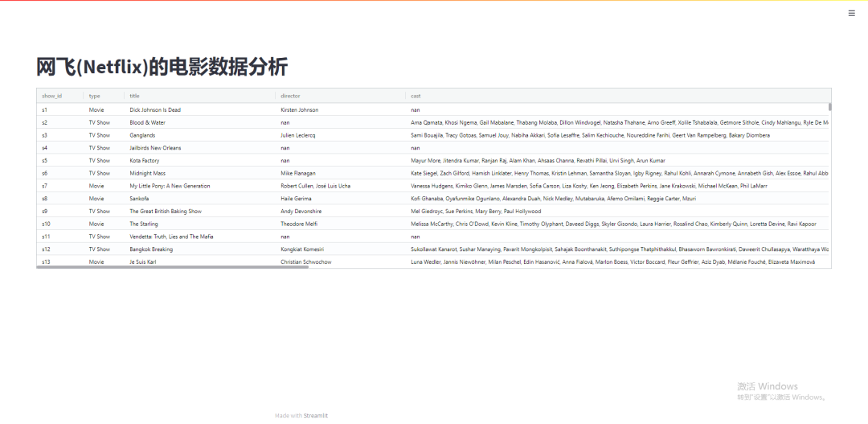Sort by the show_id column header

51,96
